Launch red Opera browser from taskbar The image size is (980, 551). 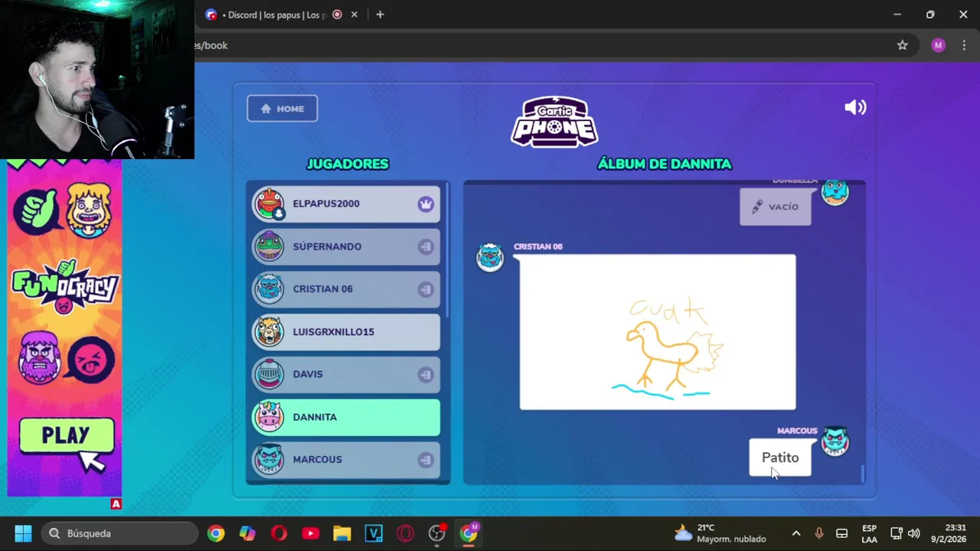tap(279, 533)
